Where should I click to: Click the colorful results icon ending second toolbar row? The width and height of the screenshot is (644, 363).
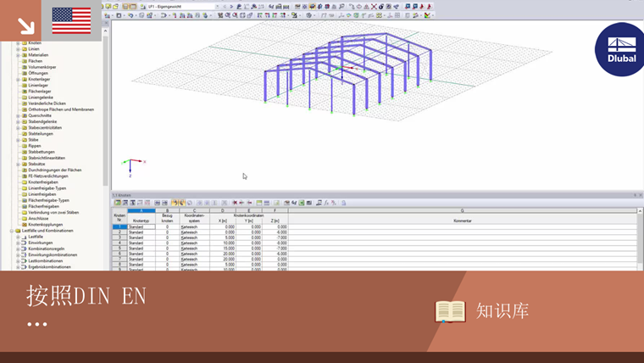point(428,15)
